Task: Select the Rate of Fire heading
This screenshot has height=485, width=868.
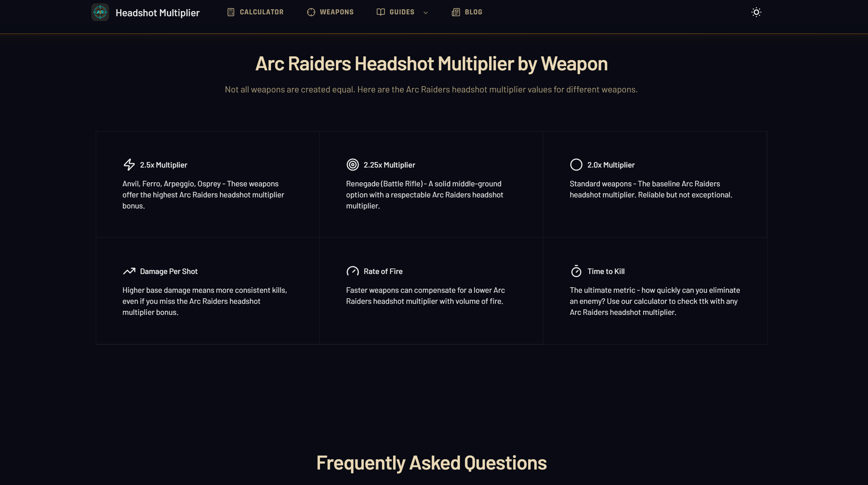Action: click(x=383, y=271)
